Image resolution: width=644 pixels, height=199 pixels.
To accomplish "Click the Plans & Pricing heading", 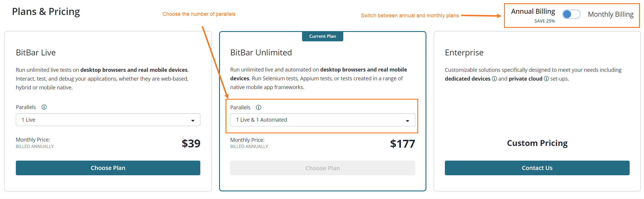I will click(46, 11).
